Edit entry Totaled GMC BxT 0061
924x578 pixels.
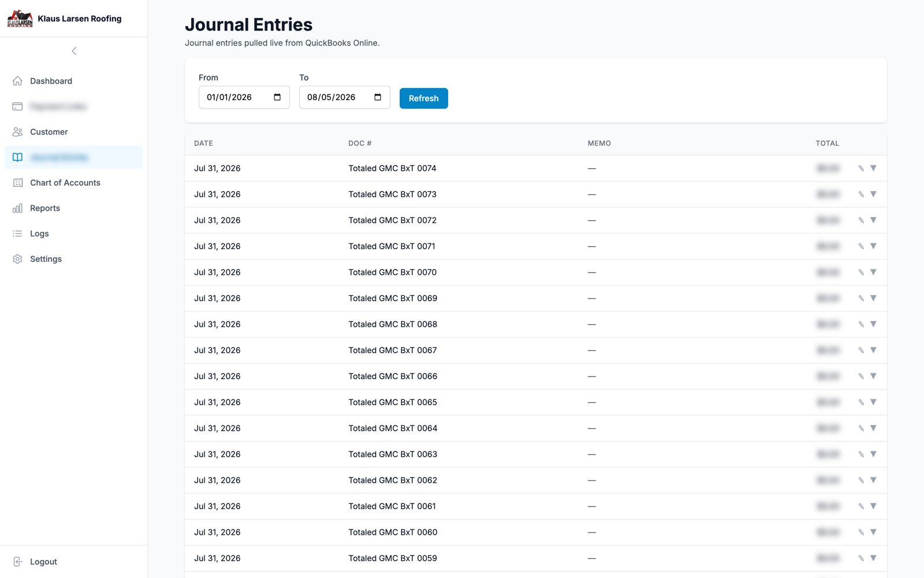[861, 506]
